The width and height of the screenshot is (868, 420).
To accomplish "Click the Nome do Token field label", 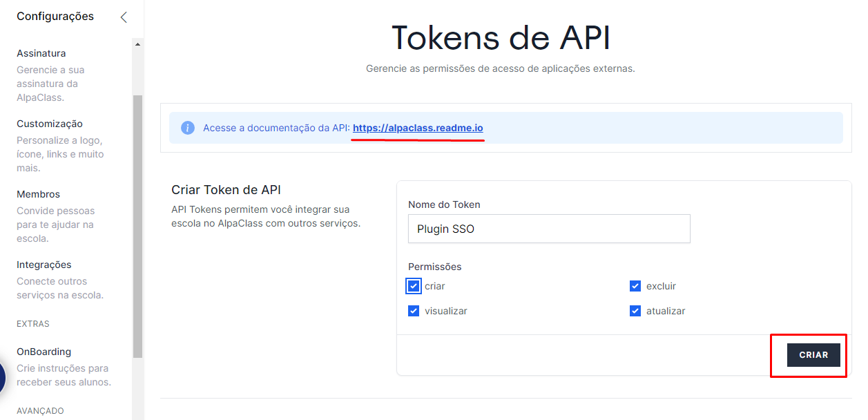I will click(444, 204).
